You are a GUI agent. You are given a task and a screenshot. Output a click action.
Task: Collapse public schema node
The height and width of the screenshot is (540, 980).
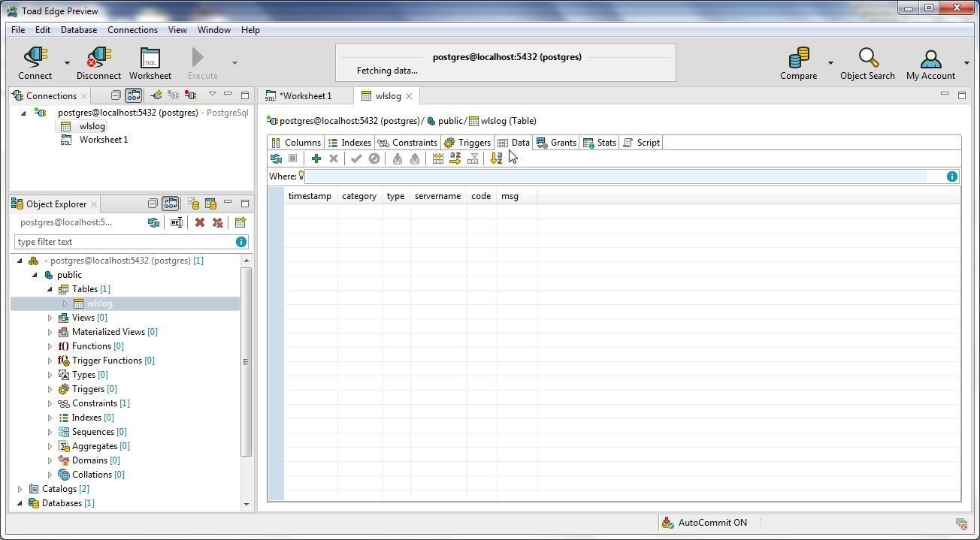35,275
